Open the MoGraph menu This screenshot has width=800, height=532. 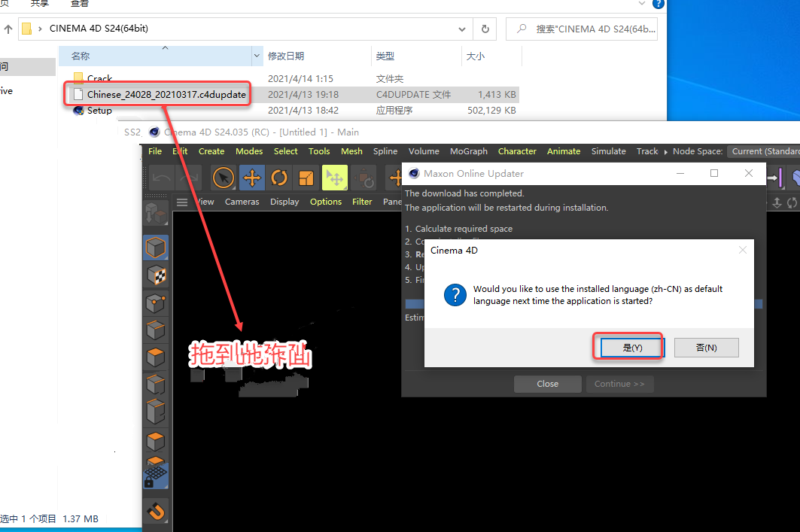[x=469, y=151]
